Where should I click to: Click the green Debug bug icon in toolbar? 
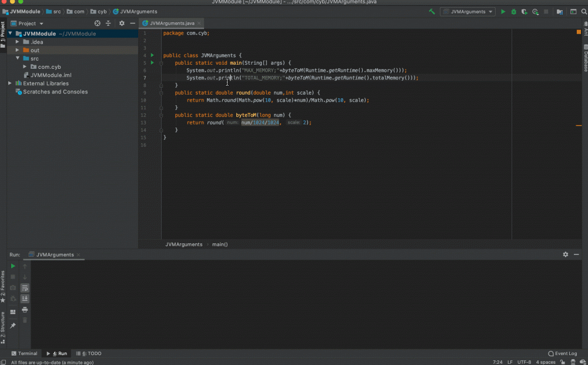[513, 12]
